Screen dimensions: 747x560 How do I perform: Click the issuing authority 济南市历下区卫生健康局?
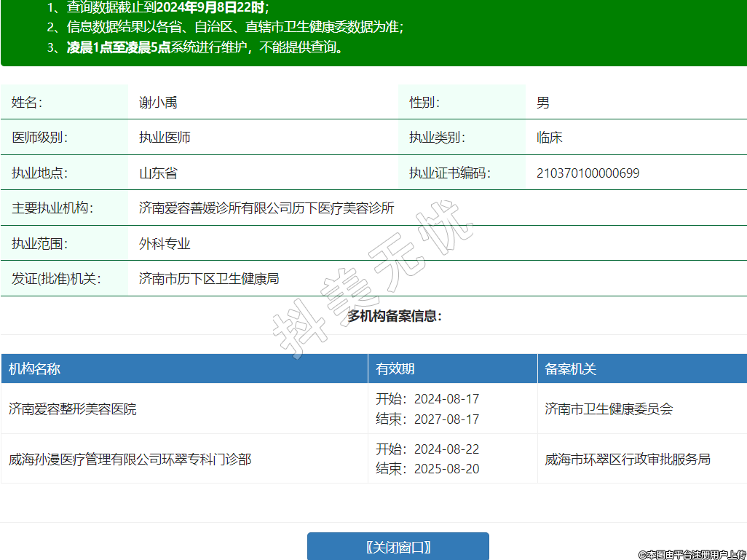click(209, 279)
